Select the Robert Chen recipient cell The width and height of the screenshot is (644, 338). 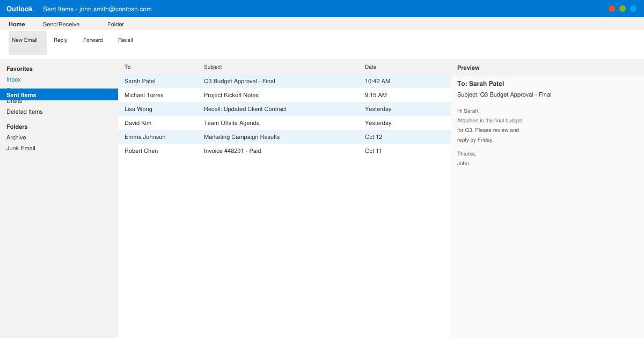141,151
